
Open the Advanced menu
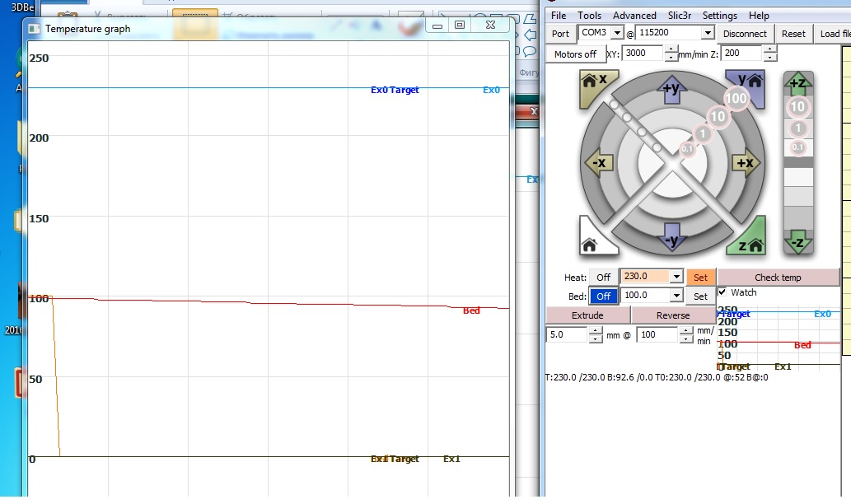coord(634,16)
